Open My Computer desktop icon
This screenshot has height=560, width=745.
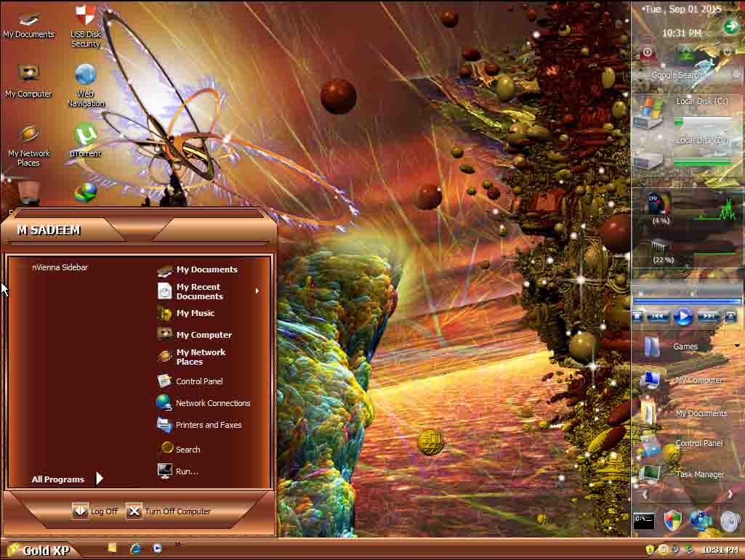[28, 81]
